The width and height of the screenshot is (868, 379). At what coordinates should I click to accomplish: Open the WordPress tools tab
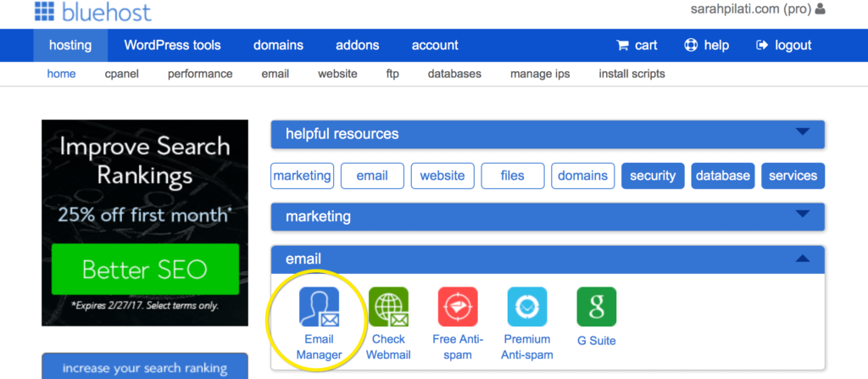(172, 46)
